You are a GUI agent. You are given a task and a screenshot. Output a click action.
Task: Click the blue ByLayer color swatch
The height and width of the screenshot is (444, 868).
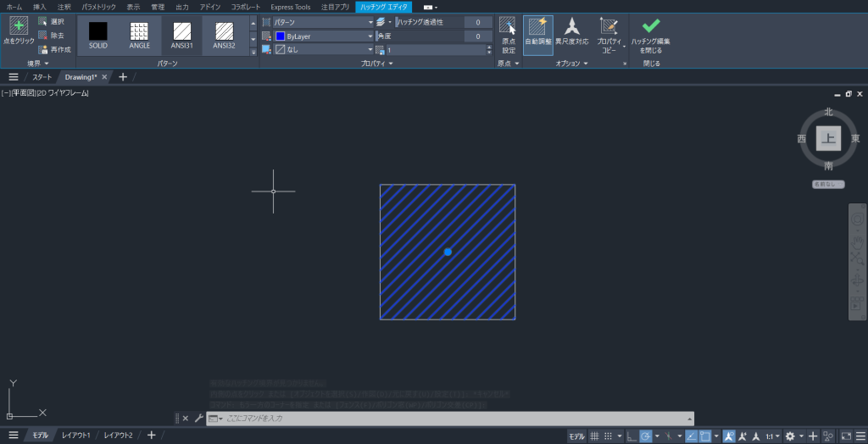point(280,36)
